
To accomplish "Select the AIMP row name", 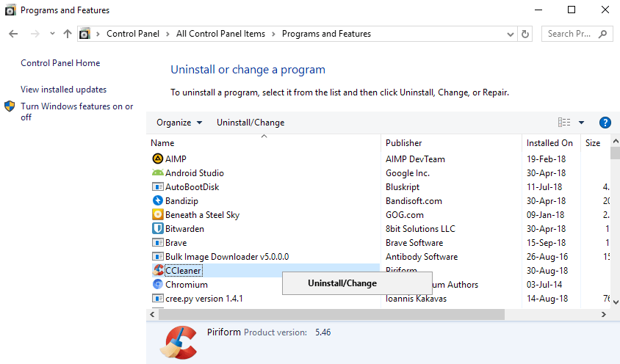I will pyautogui.click(x=176, y=159).
